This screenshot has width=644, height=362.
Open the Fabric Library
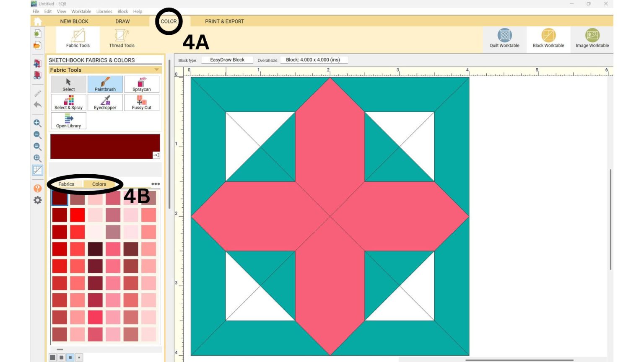(x=68, y=121)
